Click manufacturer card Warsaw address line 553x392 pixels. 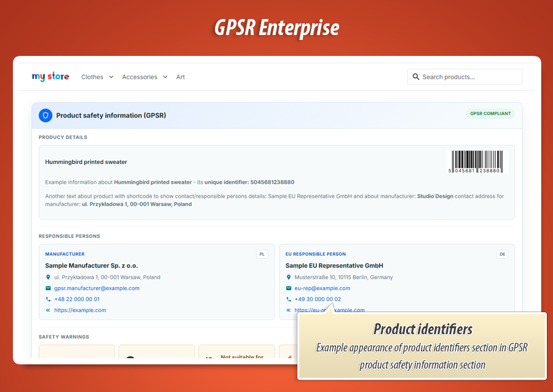point(107,277)
